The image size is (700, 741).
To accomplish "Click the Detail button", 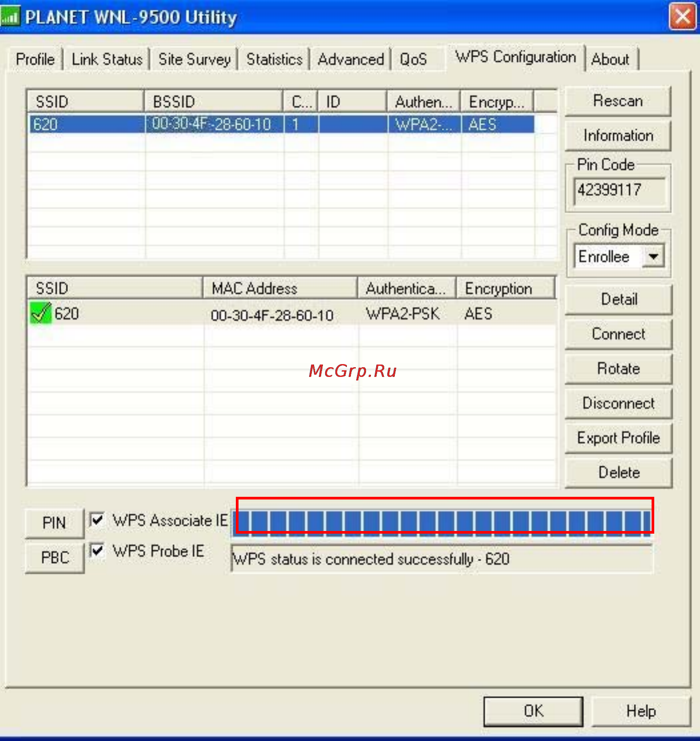I will click(x=619, y=299).
